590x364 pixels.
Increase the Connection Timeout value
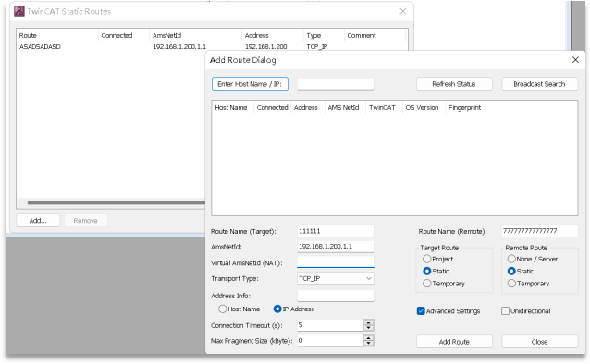pos(369,322)
